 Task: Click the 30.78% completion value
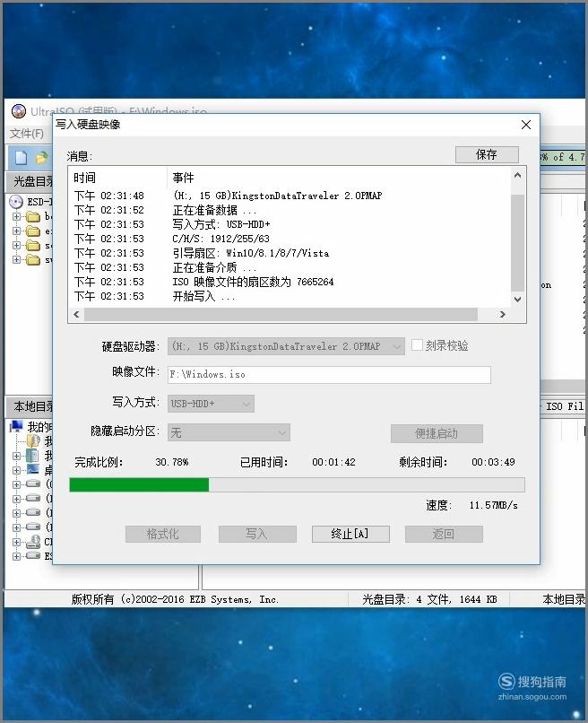tap(172, 462)
